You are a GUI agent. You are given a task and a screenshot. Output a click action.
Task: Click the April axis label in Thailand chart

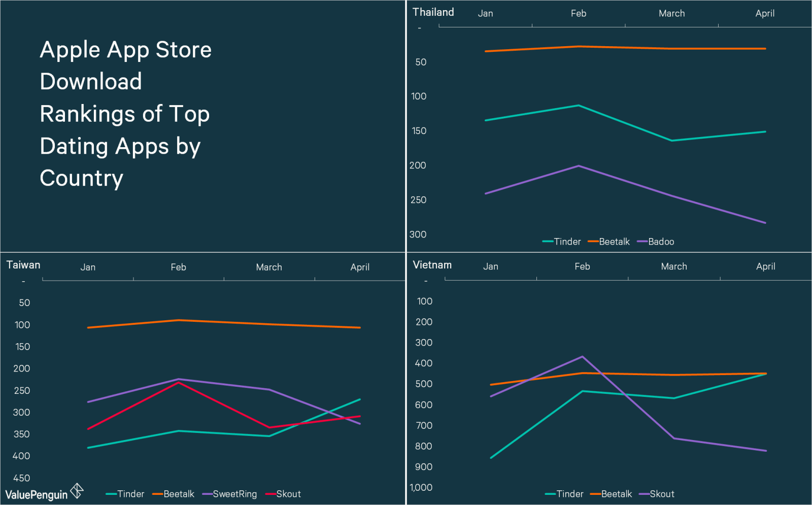(x=765, y=14)
